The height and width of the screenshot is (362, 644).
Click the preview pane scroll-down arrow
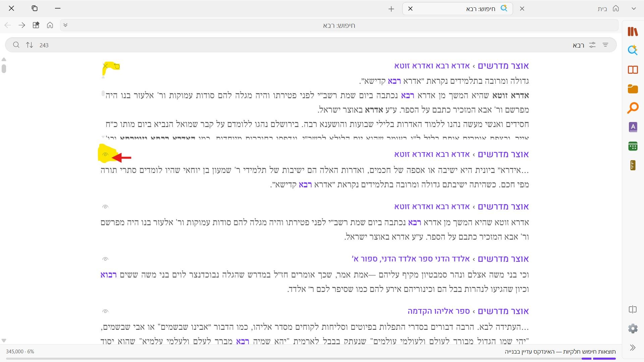103,137
